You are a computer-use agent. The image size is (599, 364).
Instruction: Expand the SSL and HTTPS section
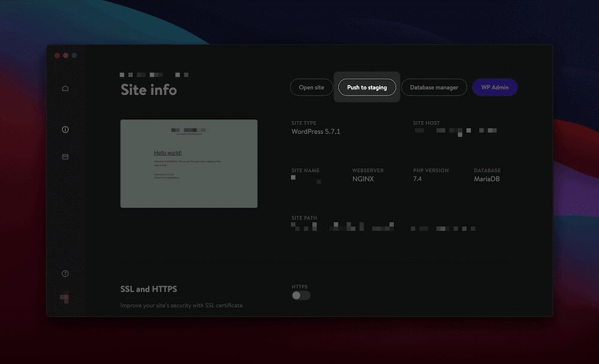(x=148, y=289)
